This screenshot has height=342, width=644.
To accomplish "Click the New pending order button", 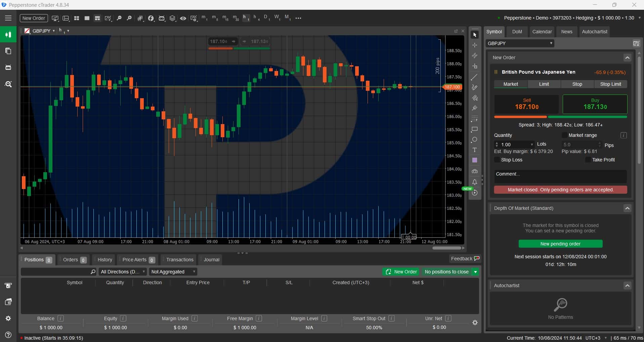I will (x=560, y=243).
